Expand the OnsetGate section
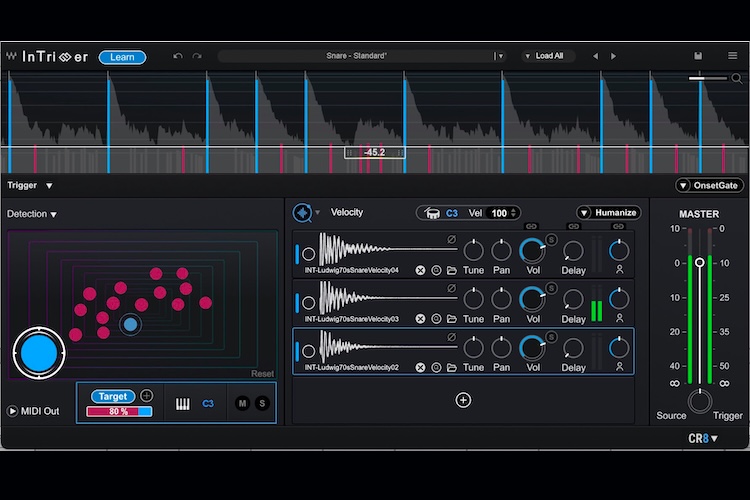The image size is (750, 500). (709, 186)
